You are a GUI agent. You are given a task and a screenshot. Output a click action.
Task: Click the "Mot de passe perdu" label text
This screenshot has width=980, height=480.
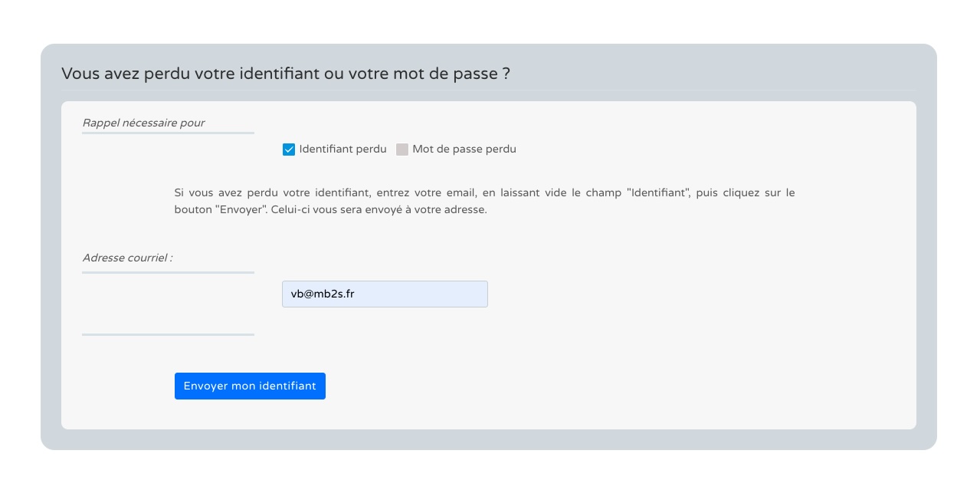pyautogui.click(x=464, y=150)
